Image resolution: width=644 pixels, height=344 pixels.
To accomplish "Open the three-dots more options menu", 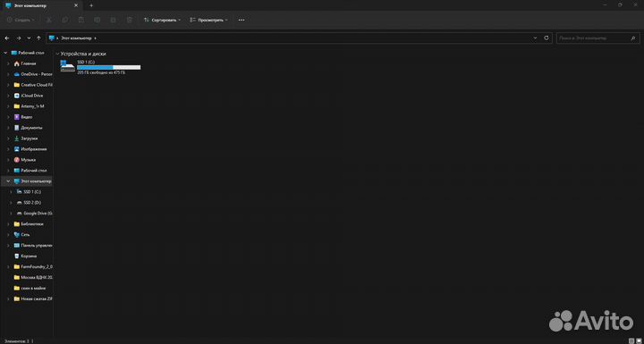I will tap(241, 20).
